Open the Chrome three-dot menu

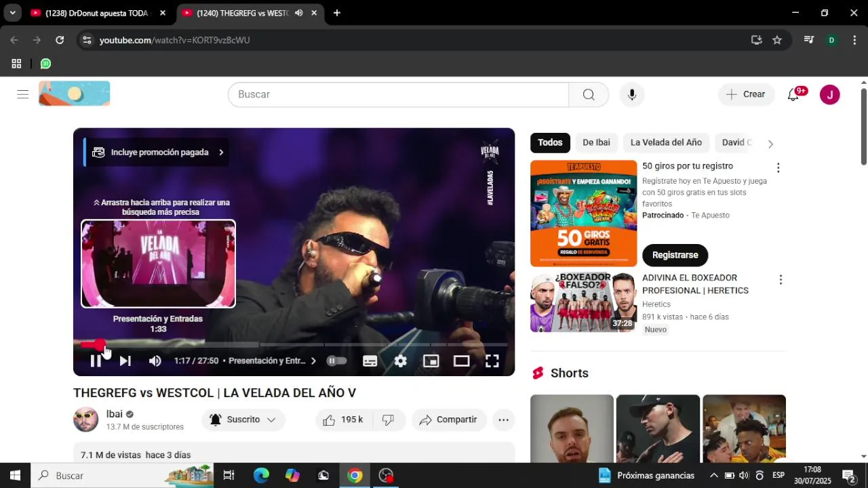(x=854, y=40)
